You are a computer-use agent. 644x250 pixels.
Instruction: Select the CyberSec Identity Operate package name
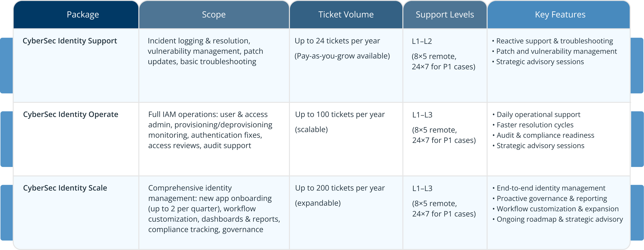[70, 114]
